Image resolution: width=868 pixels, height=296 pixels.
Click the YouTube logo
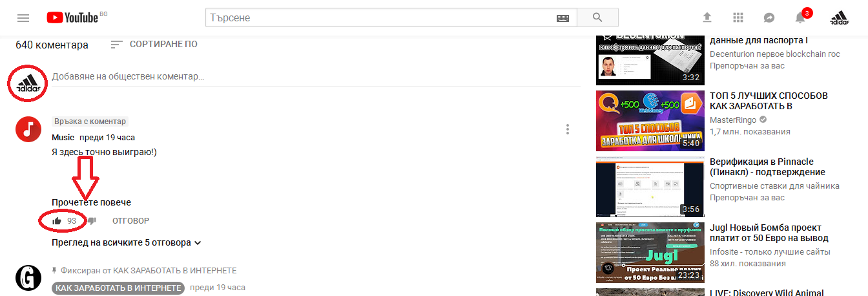[x=72, y=17]
